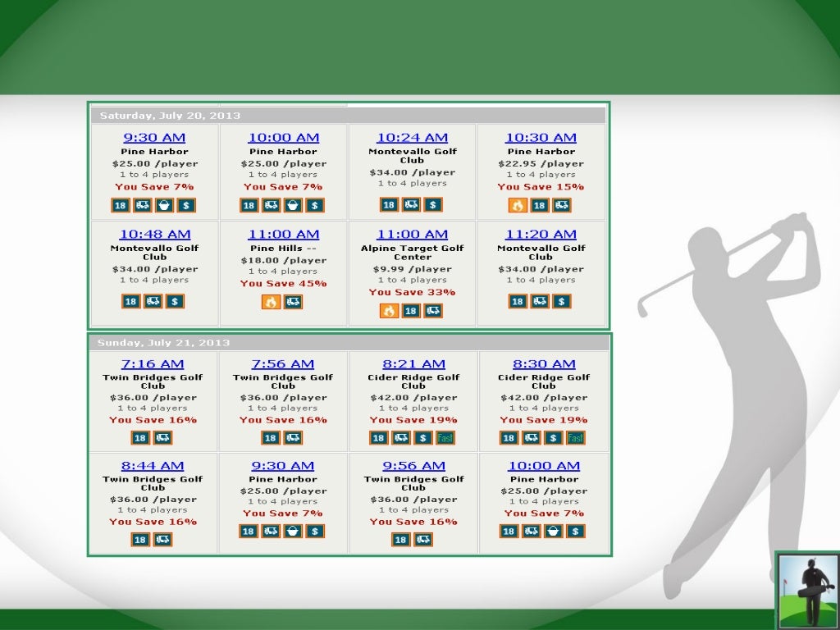
Task: Click 'You Save 16%' under 7:16 AM
Action: [x=153, y=420]
